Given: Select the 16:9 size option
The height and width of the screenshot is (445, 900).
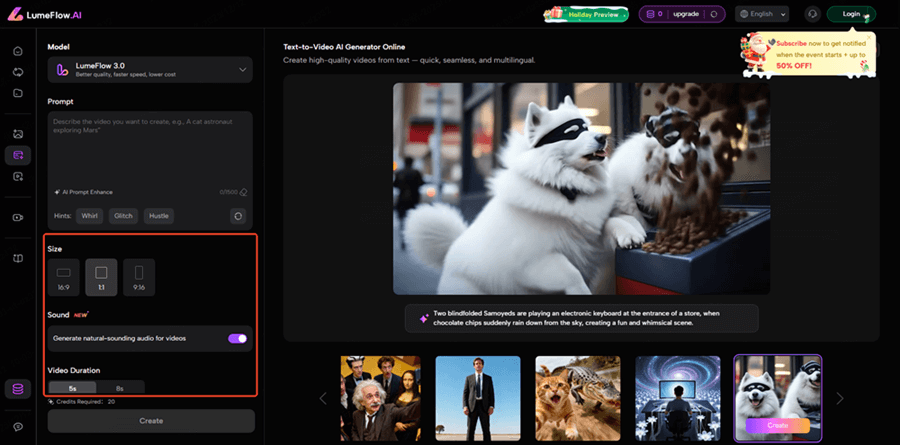Looking at the screenshot, I should pyautogui.click(x=64, y=277).
